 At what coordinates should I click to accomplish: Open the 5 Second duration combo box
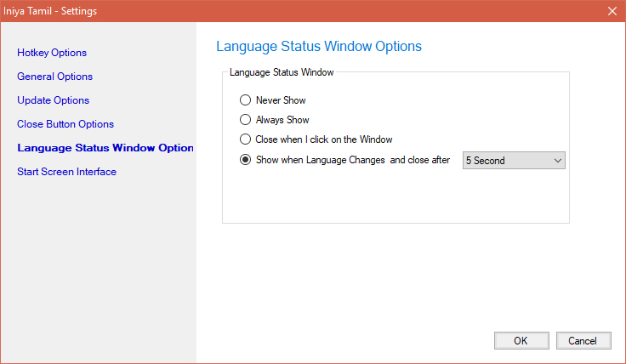tap(507, 161)
